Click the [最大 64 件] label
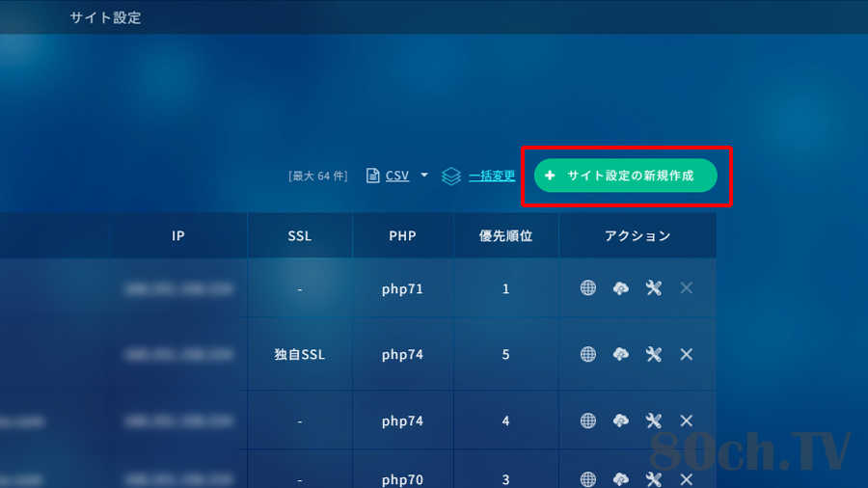 click(x=318, y=176)
